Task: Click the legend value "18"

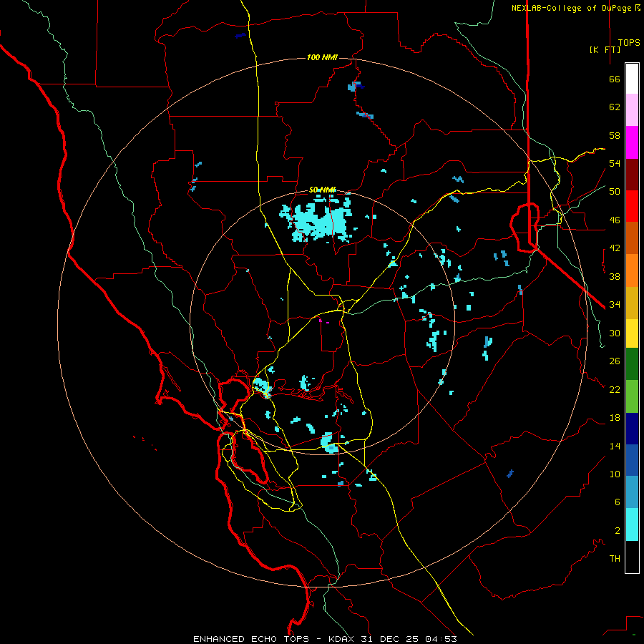Action: (615, 418)
